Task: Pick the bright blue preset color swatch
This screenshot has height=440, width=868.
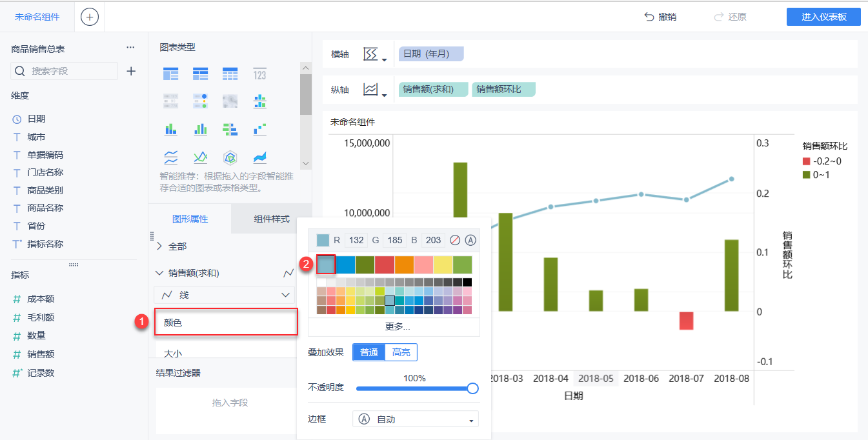Action: click(x=345, y=265)
